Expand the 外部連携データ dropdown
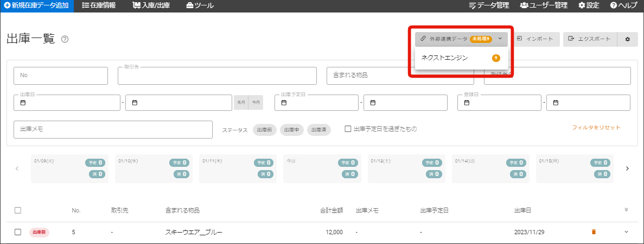 [x=461, y=39]
